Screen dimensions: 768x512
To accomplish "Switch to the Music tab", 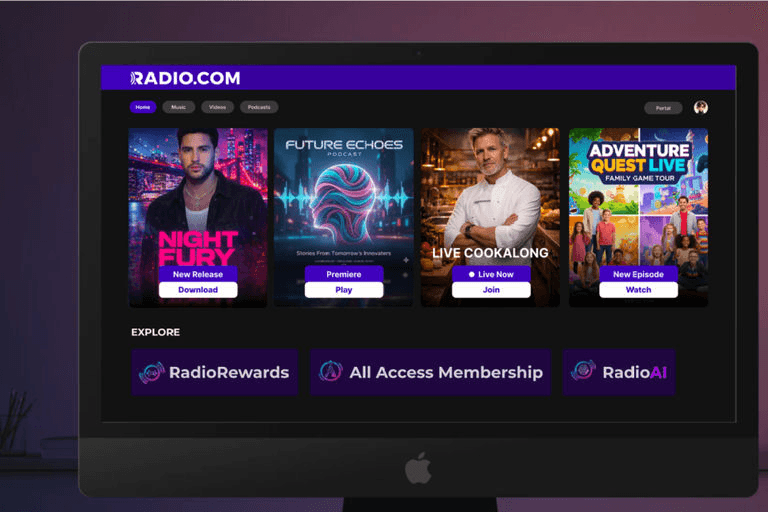I will point(178,107).
